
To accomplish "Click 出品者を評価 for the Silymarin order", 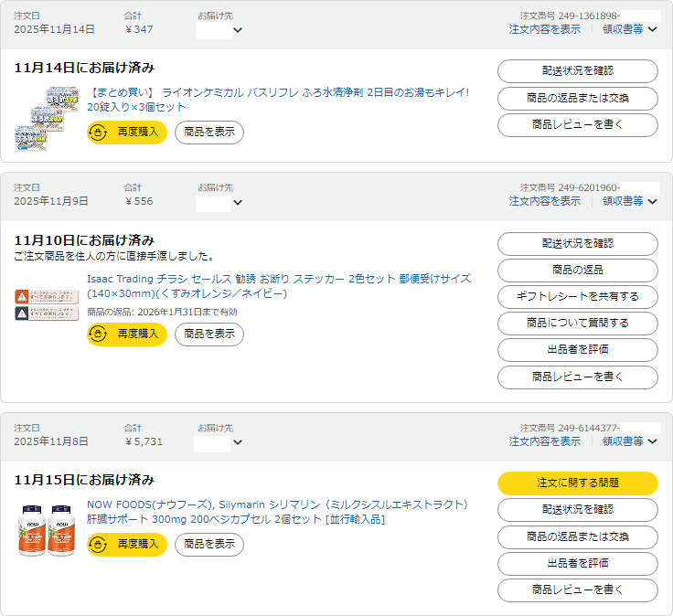I will point(577,564).
